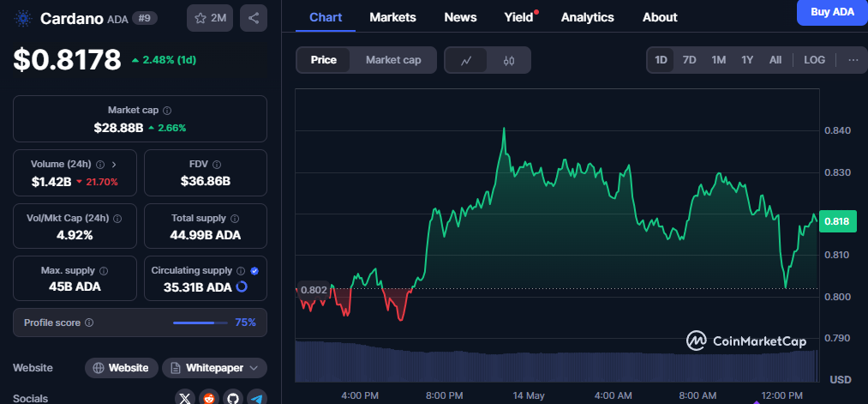Toggle LOG scale on chart

[x=814, y=60]
